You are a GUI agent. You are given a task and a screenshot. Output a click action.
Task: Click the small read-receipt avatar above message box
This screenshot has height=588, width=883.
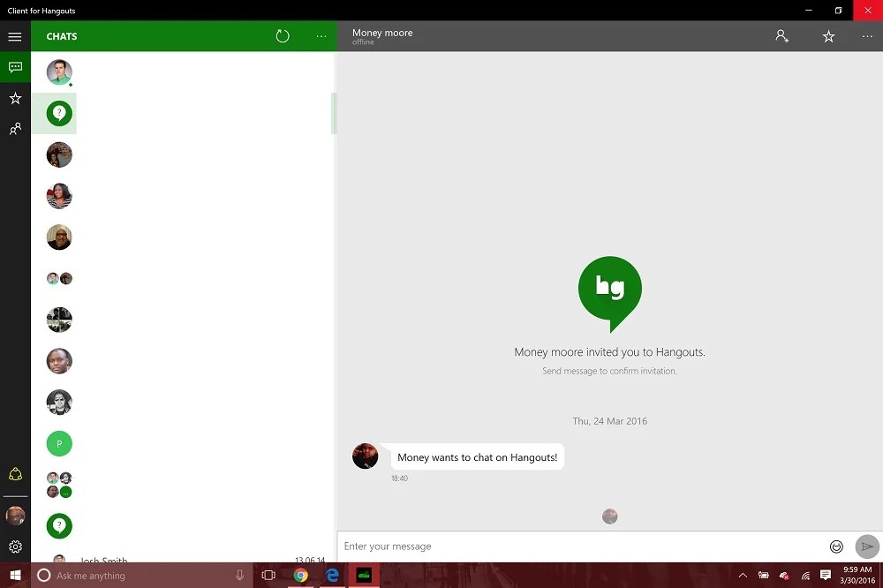610,516
